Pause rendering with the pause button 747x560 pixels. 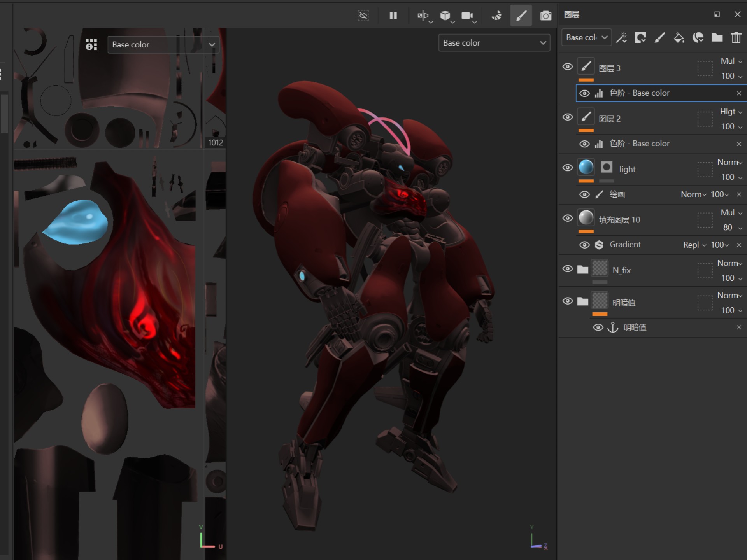[393, 16]
